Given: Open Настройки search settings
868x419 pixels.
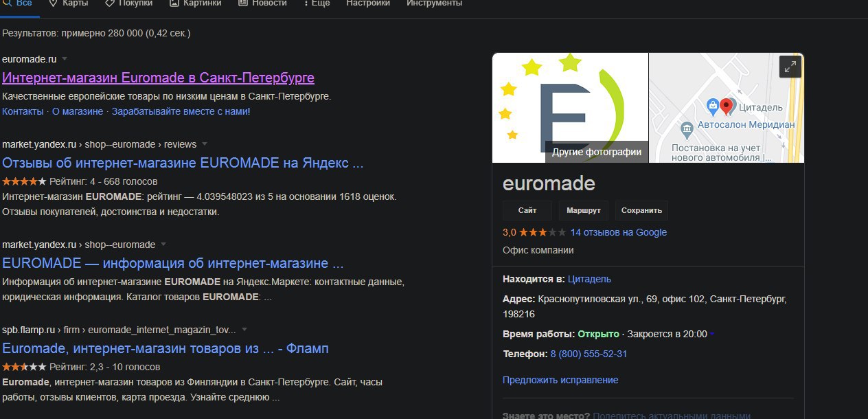Looking at the screenshot, I should (368, 3).
